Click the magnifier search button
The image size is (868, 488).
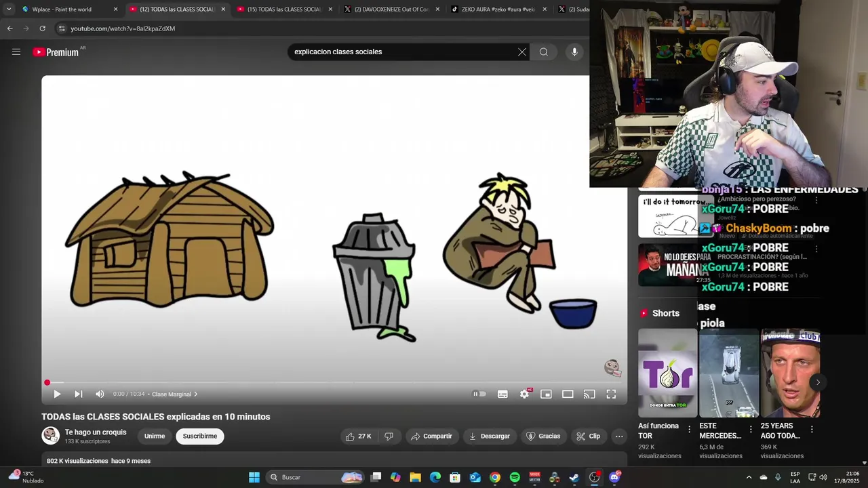[x=544, y=52]
